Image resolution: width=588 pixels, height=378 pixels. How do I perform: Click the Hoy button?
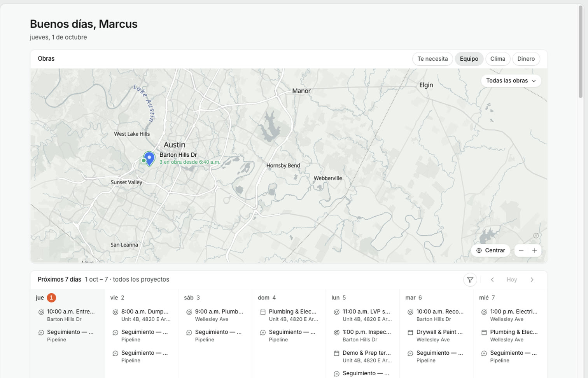pos(512,280)
